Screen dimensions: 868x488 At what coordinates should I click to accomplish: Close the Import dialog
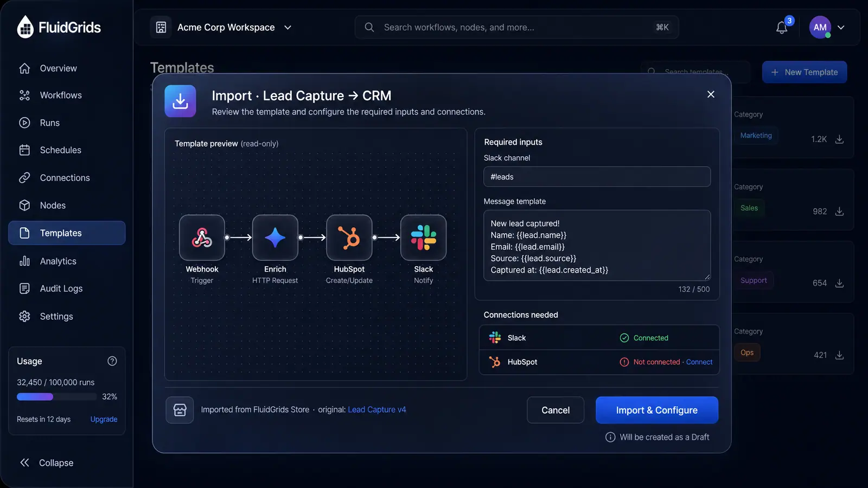coord(711,94)
